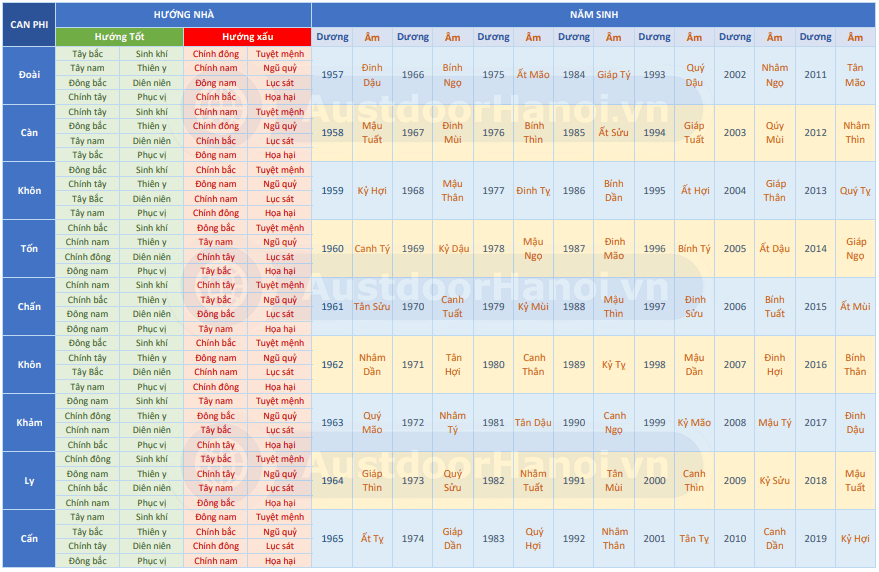This screenshot has height=572, width=879.
Task: Click the year cell 1988
Action: click(574, 307)
